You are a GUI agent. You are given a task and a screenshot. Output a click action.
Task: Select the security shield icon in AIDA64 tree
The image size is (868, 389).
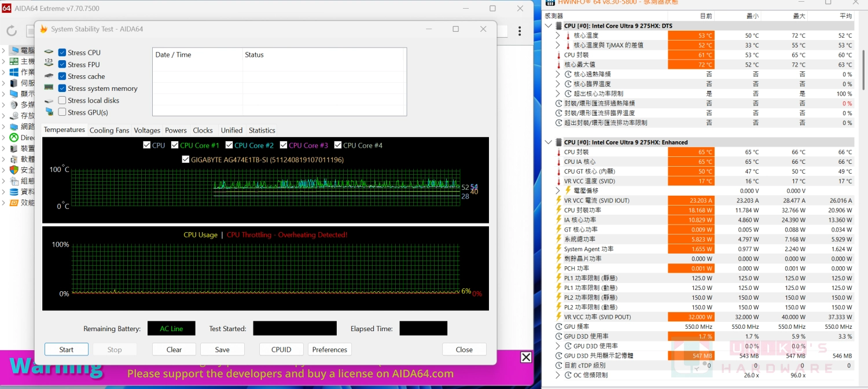click(x=14, y=170)
